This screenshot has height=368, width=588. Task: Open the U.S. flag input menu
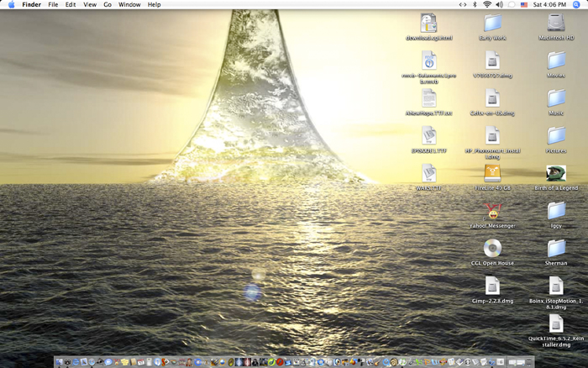(524, 4)
